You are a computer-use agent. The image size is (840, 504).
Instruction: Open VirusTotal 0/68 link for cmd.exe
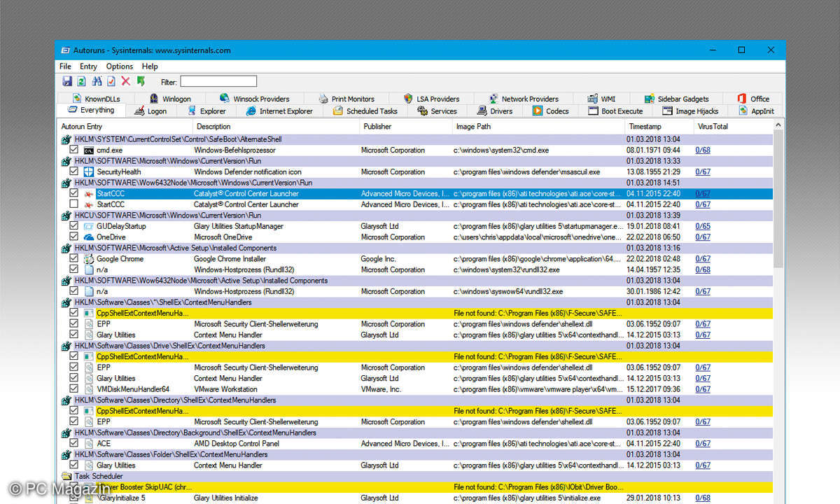(x=703, y=150)
